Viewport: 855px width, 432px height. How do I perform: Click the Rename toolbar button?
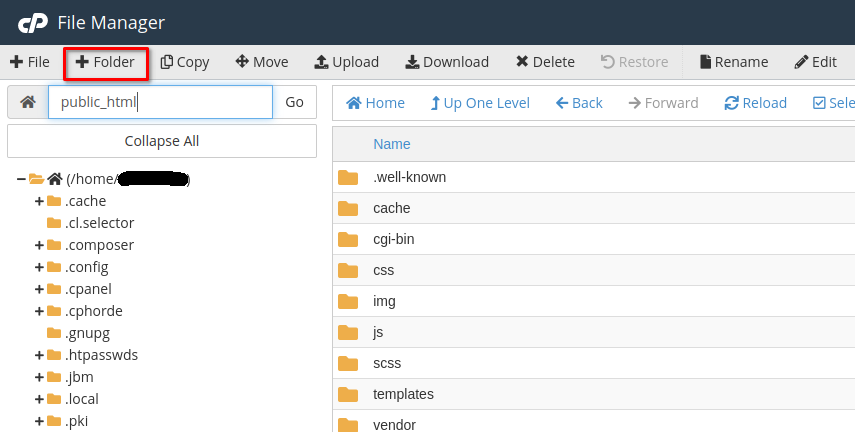pos(733,62)
